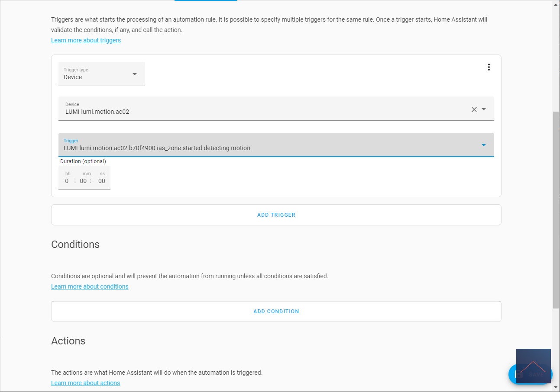This screenshot has height=392, width=560.
Task: Open Learn more about actions link
Action: click(85, 383)
